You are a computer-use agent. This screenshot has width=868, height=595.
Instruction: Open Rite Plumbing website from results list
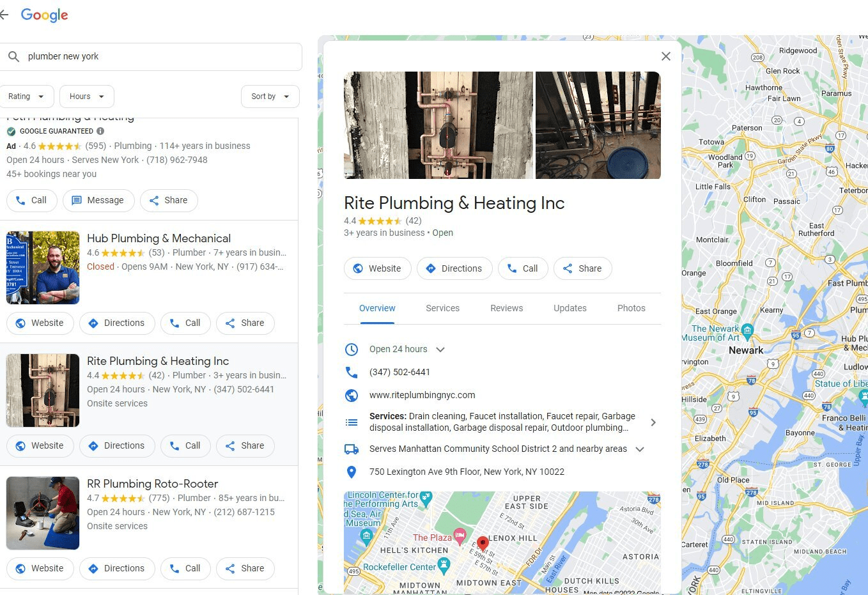tap(40, 445)
